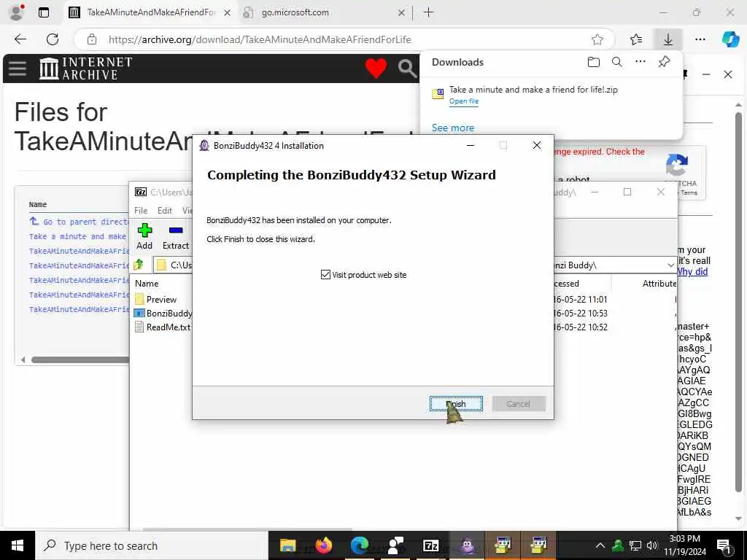Select ReadMe.txt in 7-Zip list
747x560 pixels.
point(163,327)
